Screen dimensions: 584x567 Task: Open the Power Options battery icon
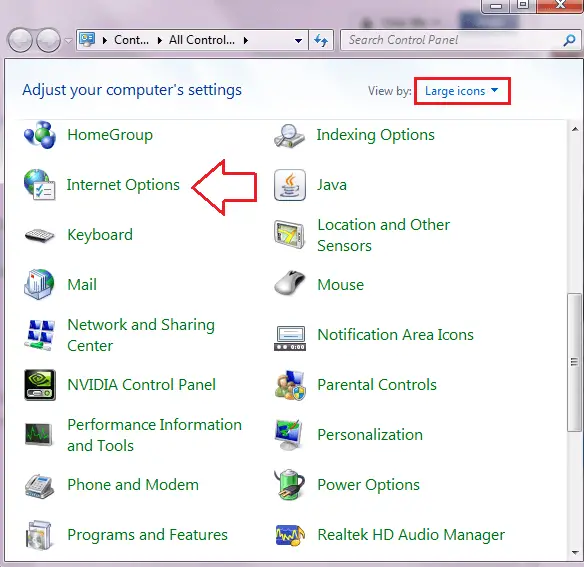[290, 484]
